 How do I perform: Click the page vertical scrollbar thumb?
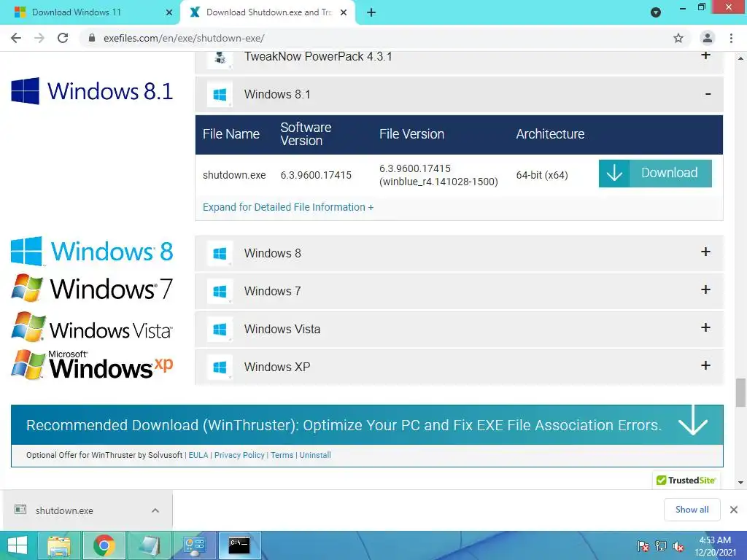(x=740, y=393)
